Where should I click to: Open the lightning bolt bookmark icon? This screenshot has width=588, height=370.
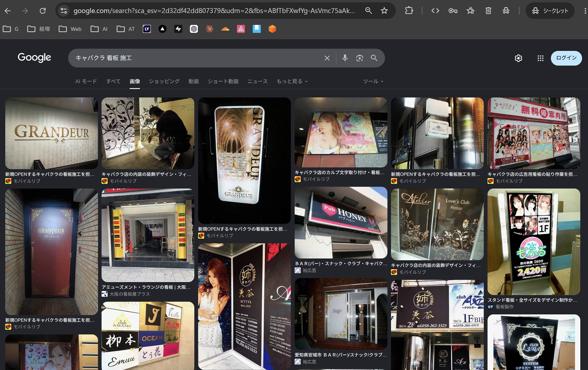tap(178, 29)
